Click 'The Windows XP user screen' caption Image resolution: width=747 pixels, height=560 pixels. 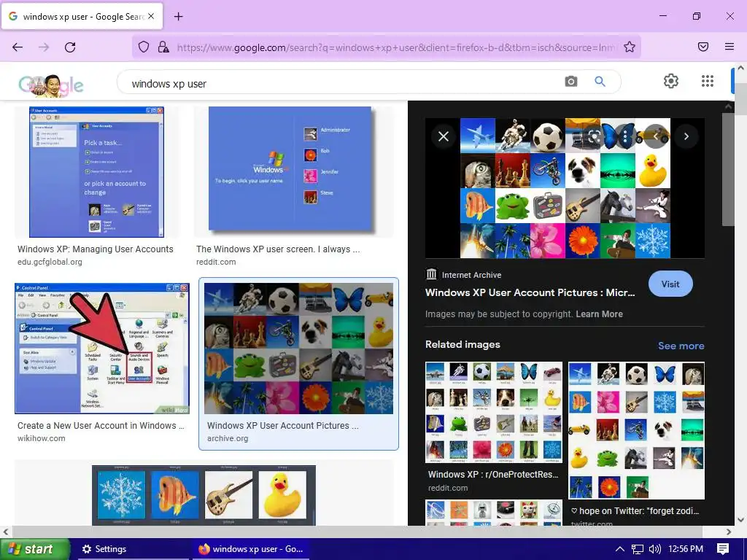click(x=278, y=249)
